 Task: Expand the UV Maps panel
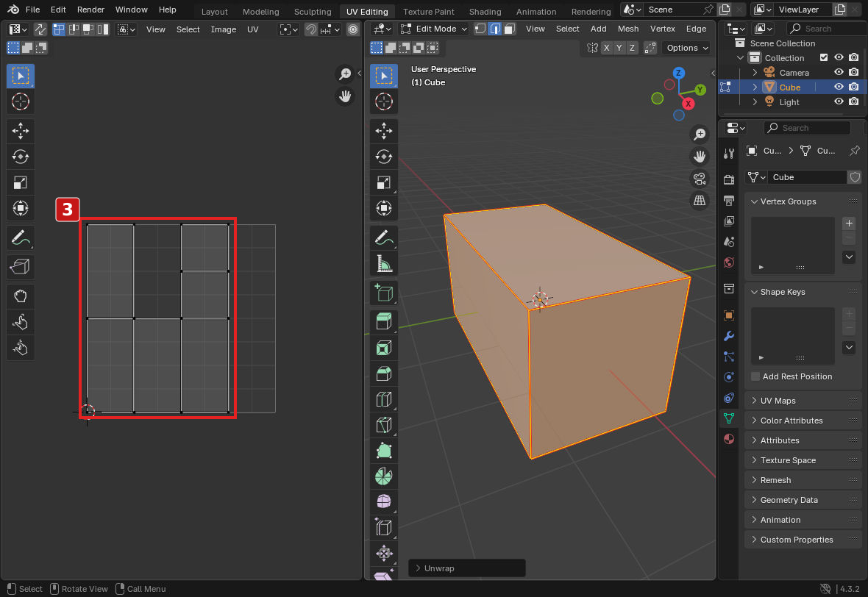coord(804,401)
